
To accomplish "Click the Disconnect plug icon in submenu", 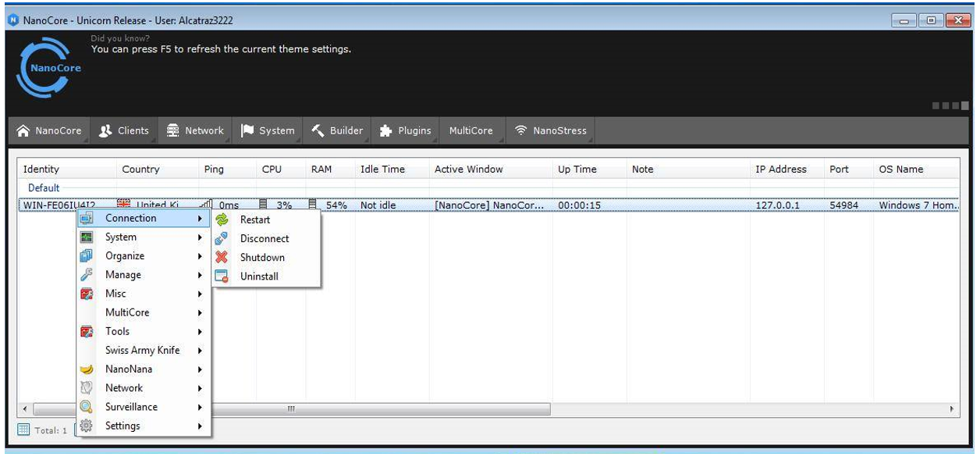I will tap(222, 238).
